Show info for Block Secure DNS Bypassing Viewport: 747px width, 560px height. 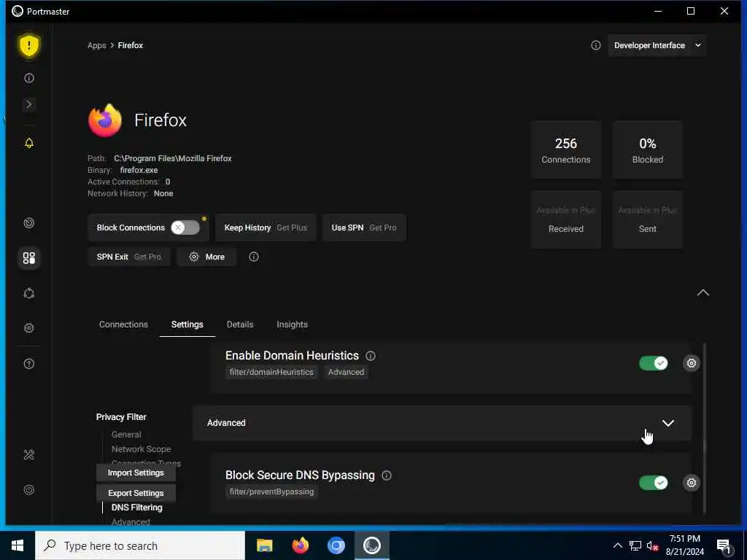pyautogui.click(x=387, y=475)
